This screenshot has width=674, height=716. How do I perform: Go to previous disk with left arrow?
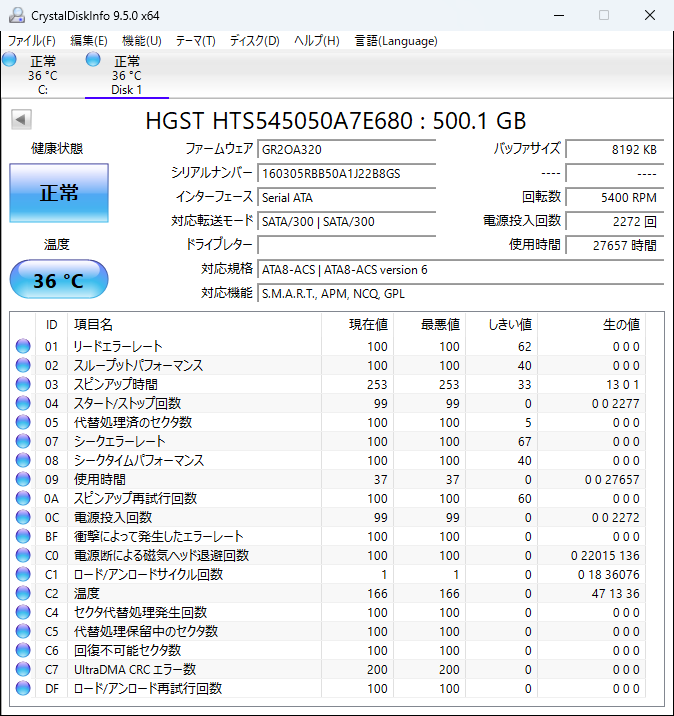click(x=21, y=120)
